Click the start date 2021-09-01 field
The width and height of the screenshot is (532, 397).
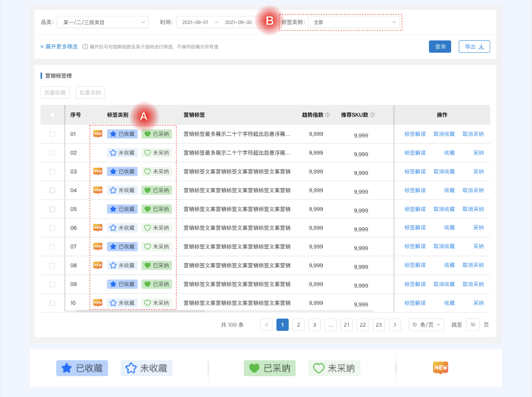[195, 22]
